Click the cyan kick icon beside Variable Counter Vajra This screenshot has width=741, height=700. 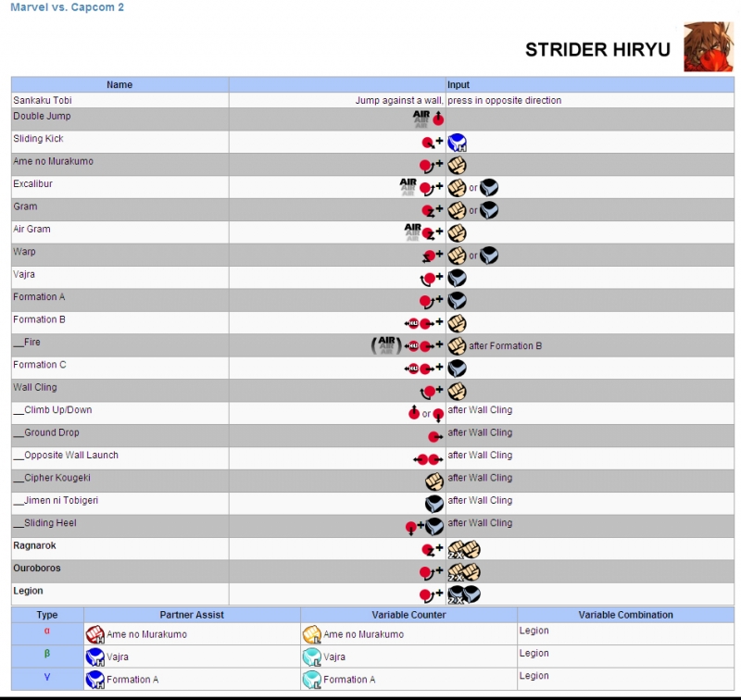pos(312,657)
